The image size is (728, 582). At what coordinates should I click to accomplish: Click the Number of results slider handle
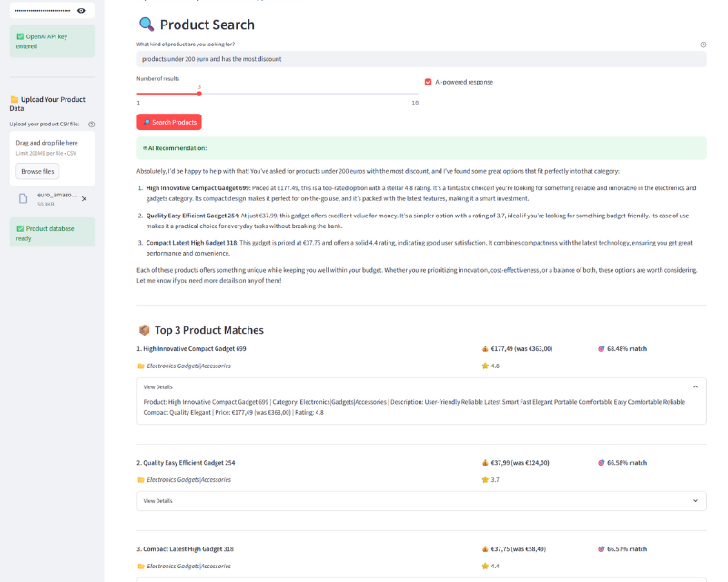pos(199,93)
